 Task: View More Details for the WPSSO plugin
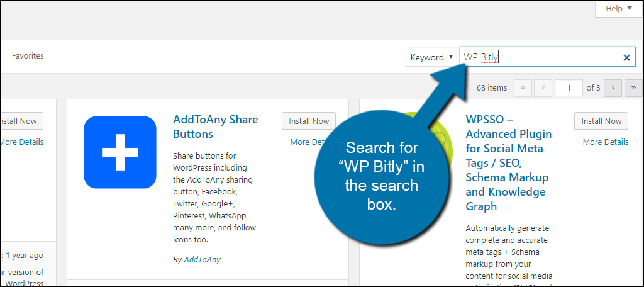(x=605, y=142)
